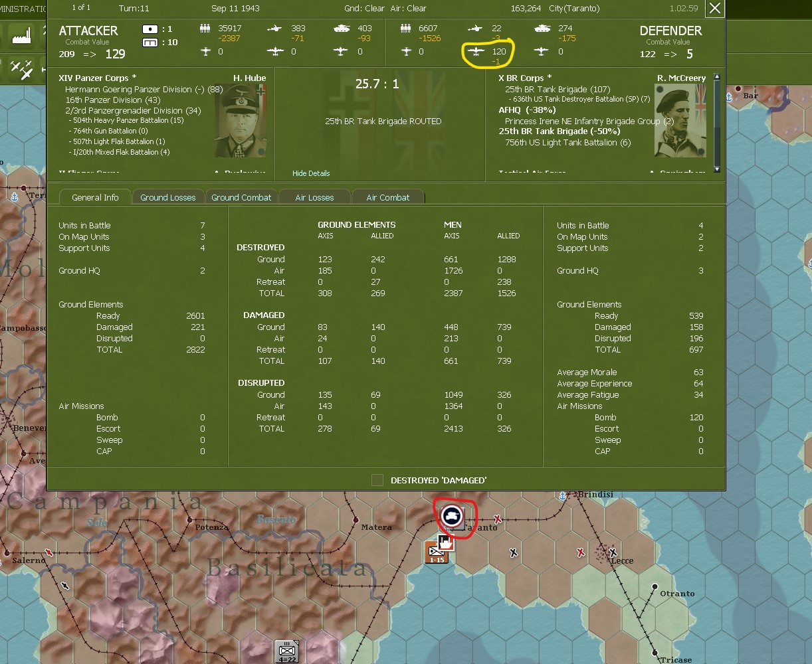The height and width of the screenshot is (664, 812).
Task: Click the Matera city label on map
Action: pyautogui.click(x=376, y=527)
